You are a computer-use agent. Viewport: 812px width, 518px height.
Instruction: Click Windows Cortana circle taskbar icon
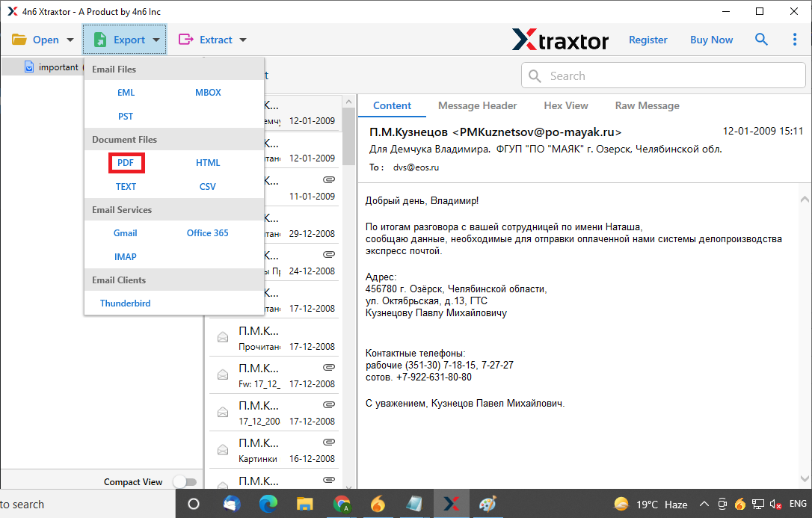coord(193,504)
